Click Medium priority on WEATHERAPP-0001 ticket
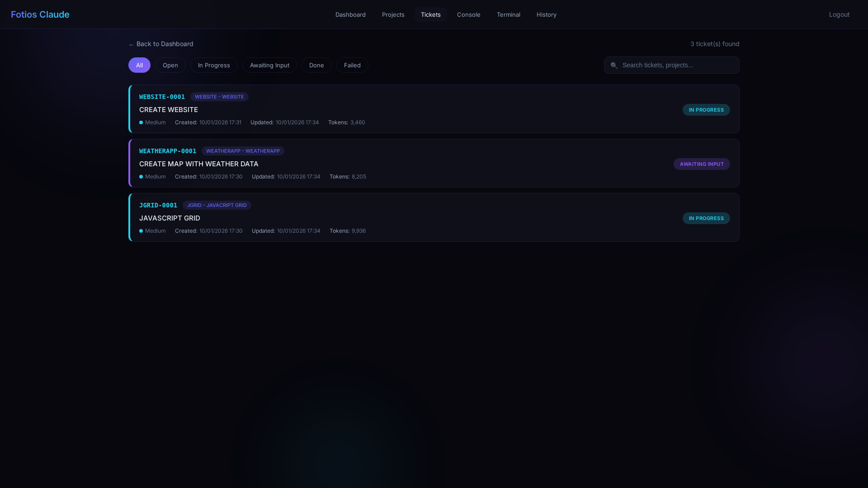Image resolution: width=868 pixels, height=488 pixels. coord(152,177)
